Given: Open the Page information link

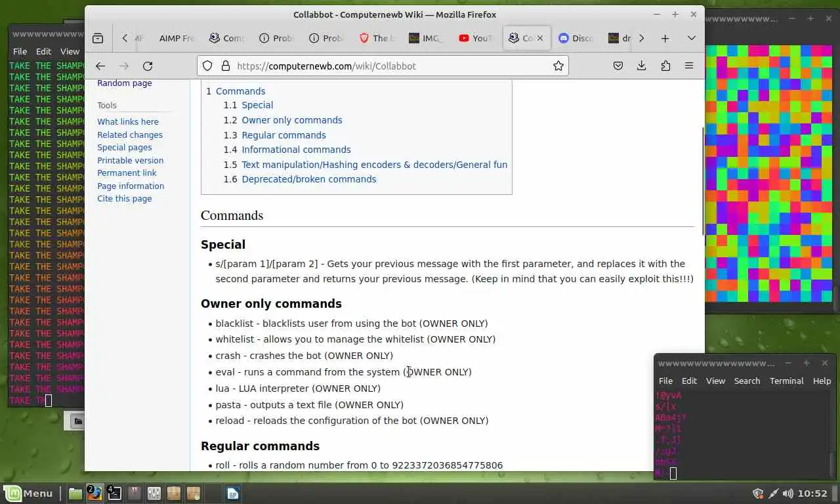Looking at the screenshot, I should (131, 186).
